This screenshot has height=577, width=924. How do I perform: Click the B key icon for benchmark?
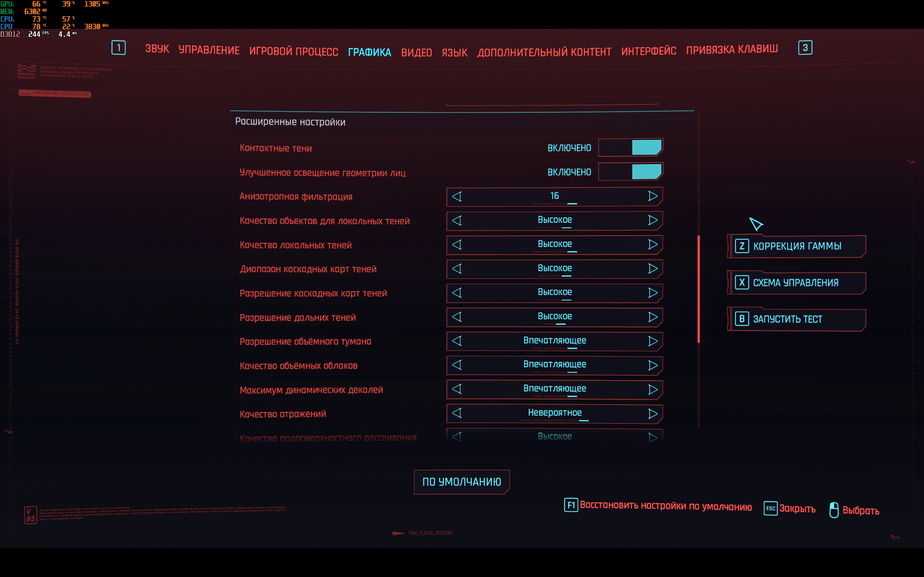(741, 319)
